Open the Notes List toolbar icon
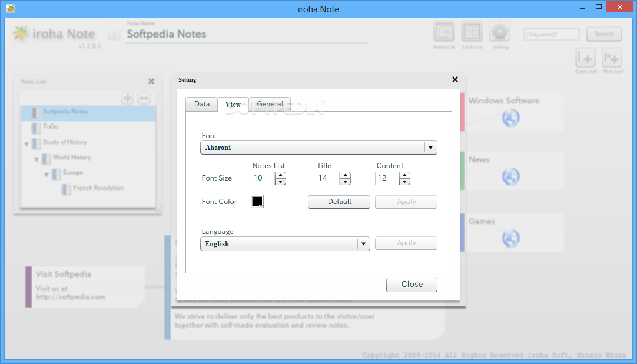This screenshot has width=637, height=364. coord(444,32)
